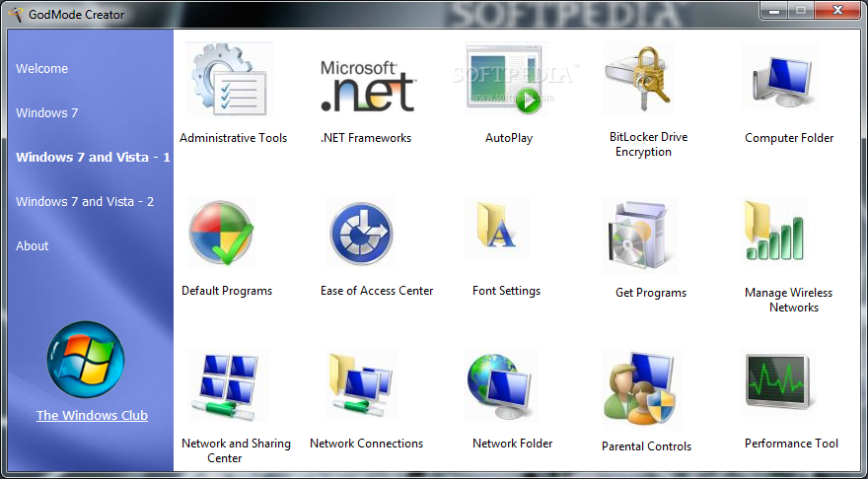Open the Administrative Tools gear icon
Screen dimensions: 868x479
pyautogui.click(x=229, y=79)
